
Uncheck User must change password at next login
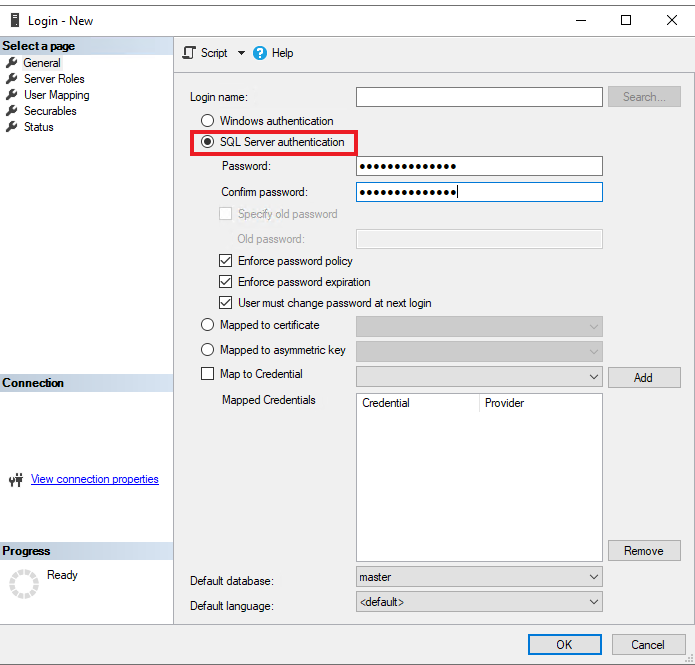(x=226, y=303)
